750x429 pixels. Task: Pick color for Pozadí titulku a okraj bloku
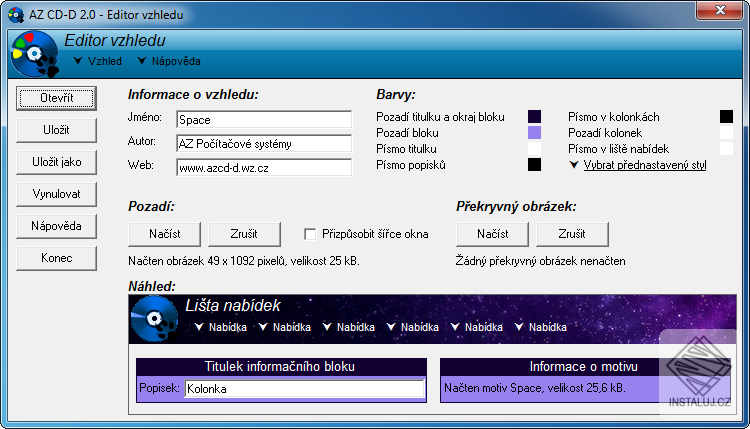534,117
